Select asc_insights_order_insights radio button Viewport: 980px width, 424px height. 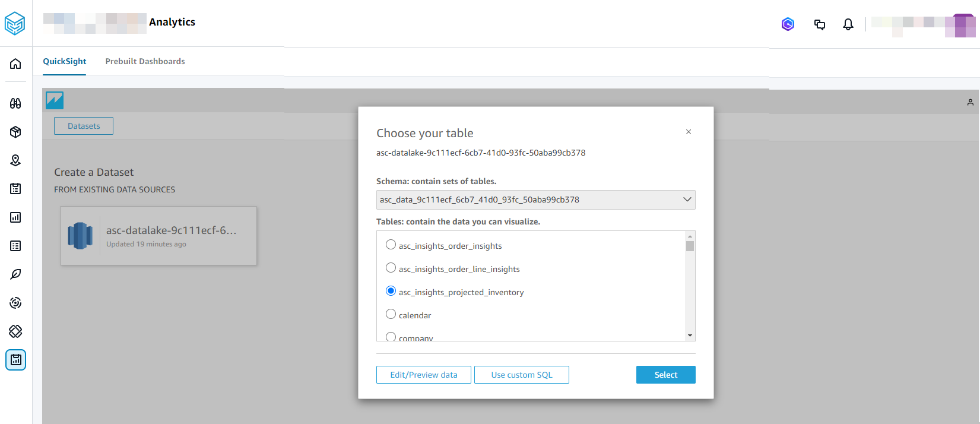coord(391,245)
